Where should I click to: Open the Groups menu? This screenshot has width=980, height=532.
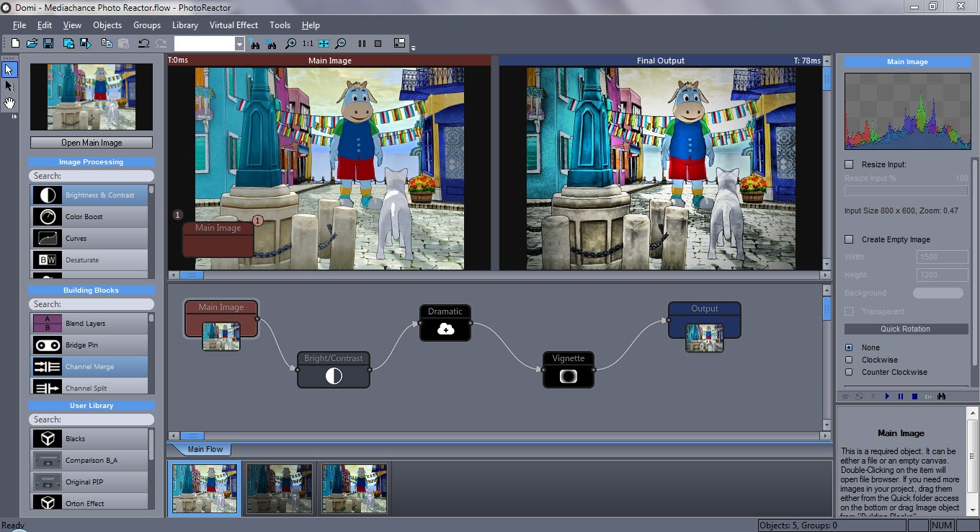point(147,25)
